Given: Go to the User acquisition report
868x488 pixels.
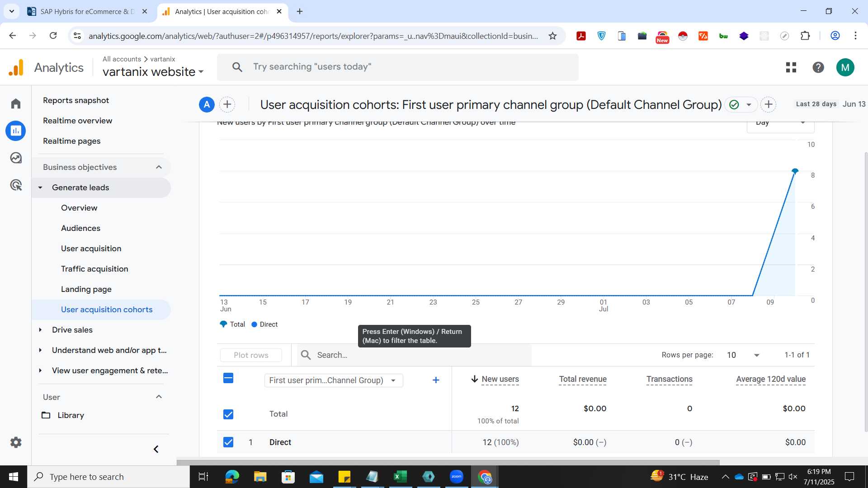Looking at the screenshot, I should (x=91, y=249).
